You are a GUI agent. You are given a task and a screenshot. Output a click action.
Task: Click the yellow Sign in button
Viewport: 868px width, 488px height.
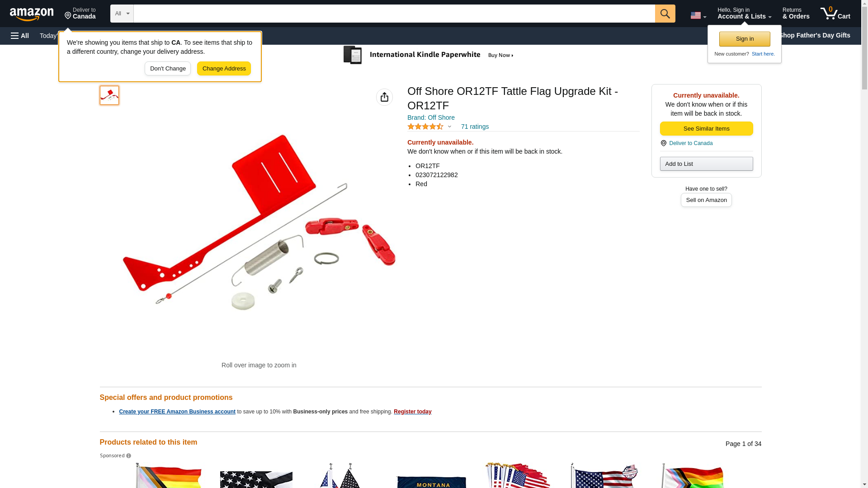[x=745, y=39]
